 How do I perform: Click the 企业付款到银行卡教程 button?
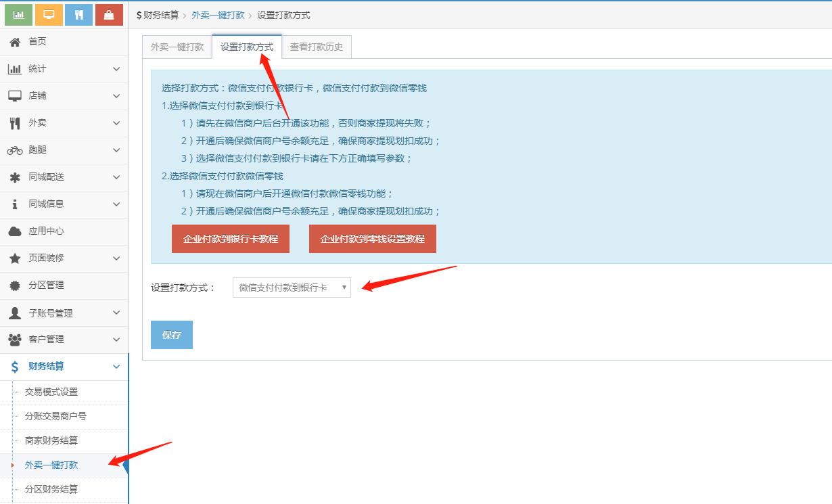coord(231,239)
